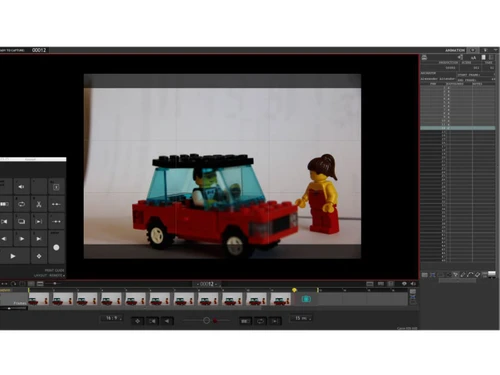Viewport: 500px width, 375px height.
Task: Select the last captured frame thumbnail
Action: [x=280, y=299]
